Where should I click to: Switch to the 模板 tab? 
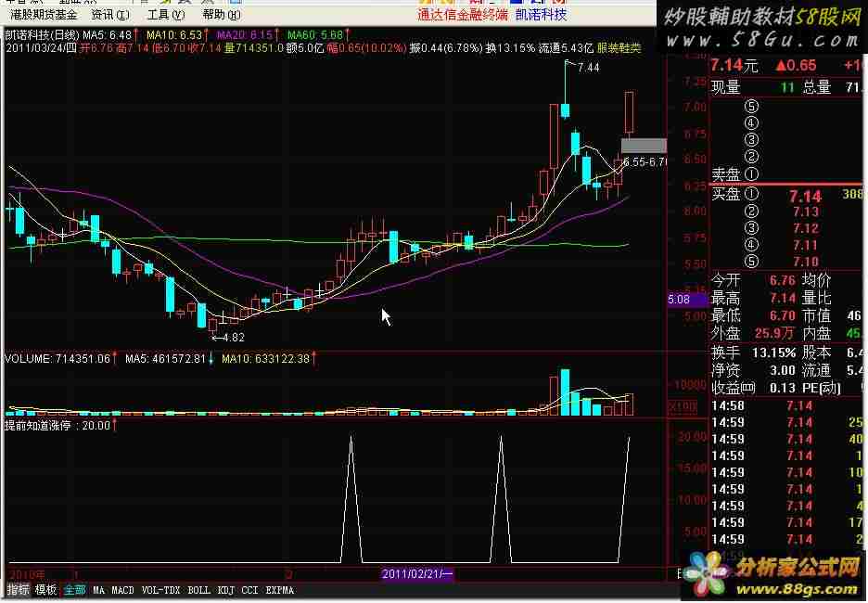pos(45,590)
